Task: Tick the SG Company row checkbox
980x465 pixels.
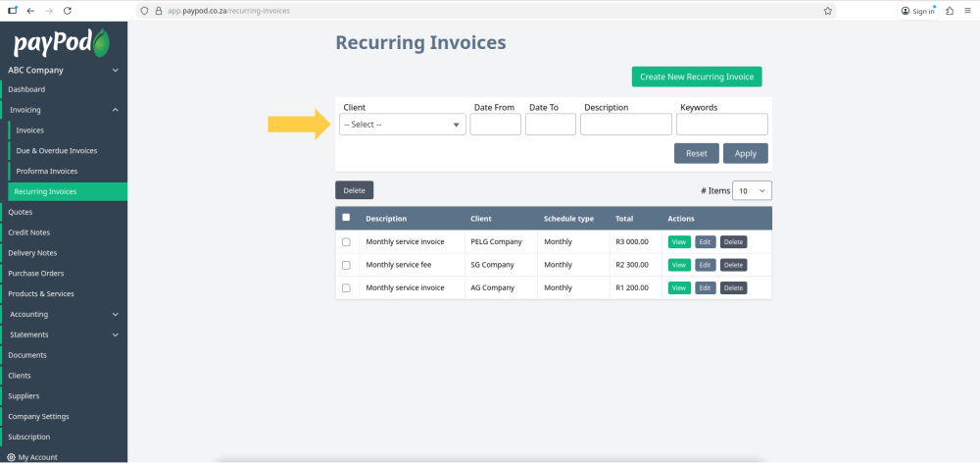Action: coord(346,265)
